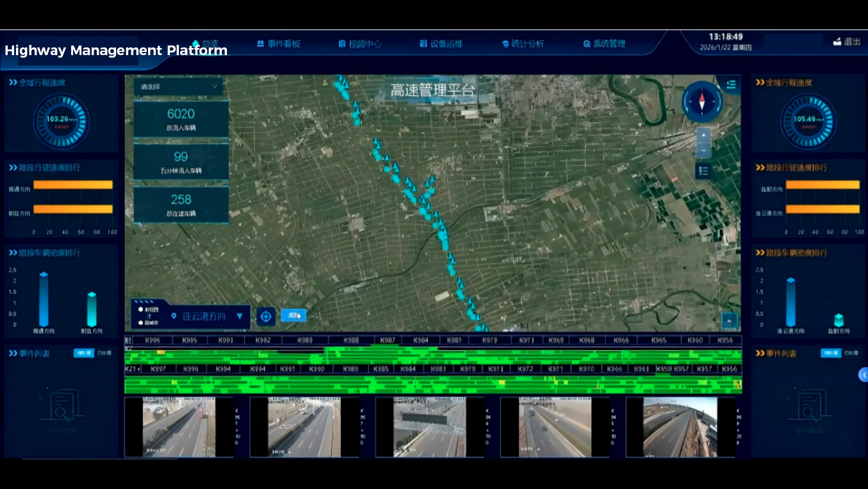The width and height of the screenshot is (868, 489).
Task: Select the lower radio option beside direction selector
Action: pos(140,322)
